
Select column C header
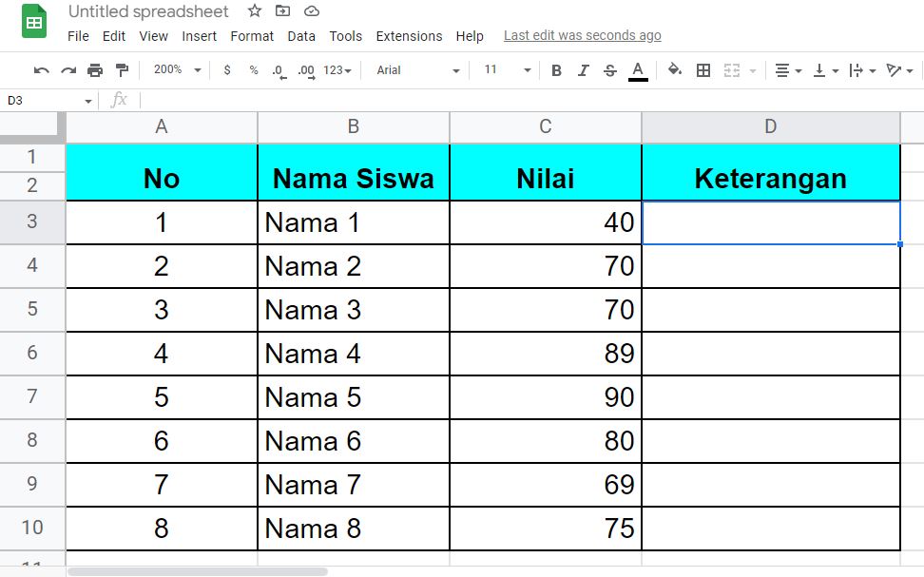(x=546, y=126)
